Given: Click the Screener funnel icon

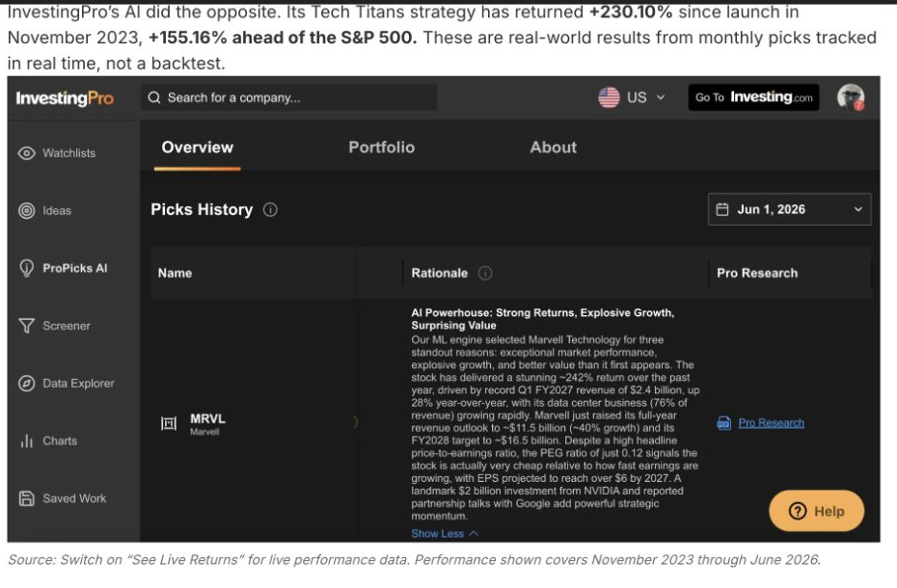Looking at the screenshot, I should point(26,326).
